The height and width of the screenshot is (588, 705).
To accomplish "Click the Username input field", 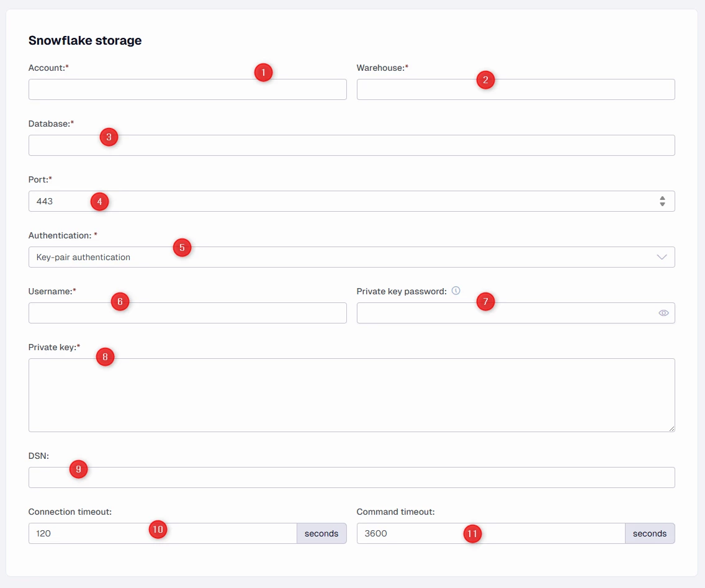I will point(187,313).
